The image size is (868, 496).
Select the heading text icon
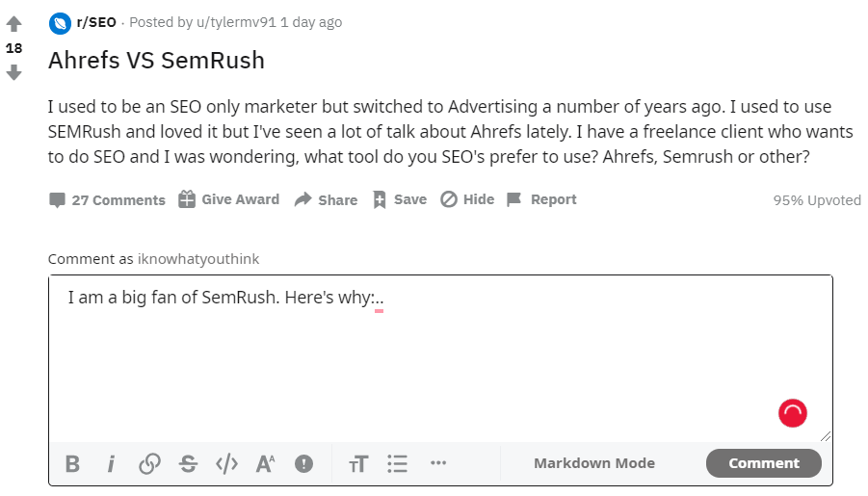pos(358,463)
